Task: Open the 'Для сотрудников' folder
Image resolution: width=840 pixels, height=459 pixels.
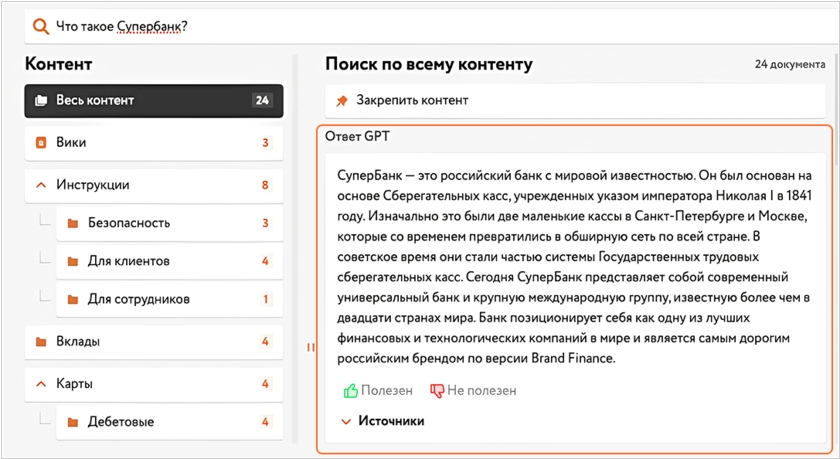Action: pos(169,299)
